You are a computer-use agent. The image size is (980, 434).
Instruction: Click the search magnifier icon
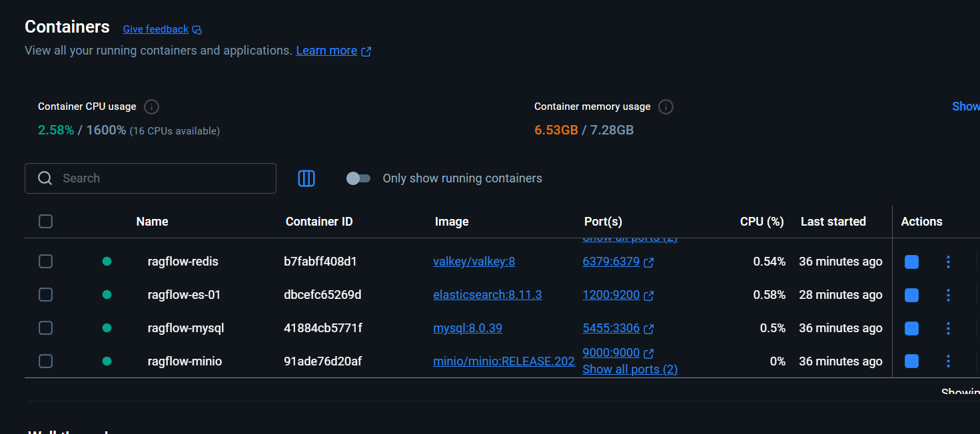click(45, 178)
